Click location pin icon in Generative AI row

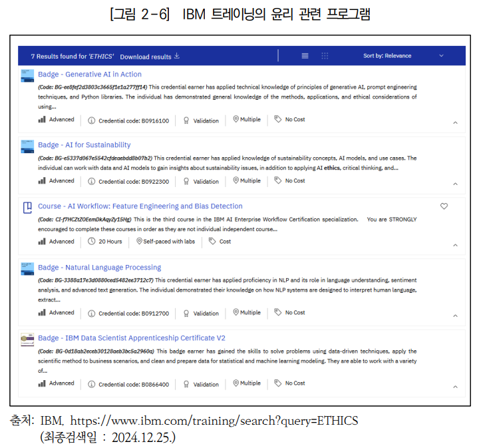click(236, 119)
